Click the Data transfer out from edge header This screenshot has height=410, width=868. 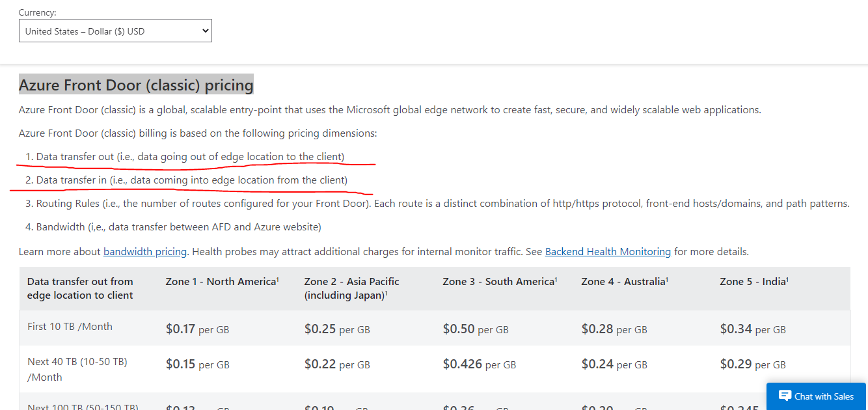(x=80, y=288)
